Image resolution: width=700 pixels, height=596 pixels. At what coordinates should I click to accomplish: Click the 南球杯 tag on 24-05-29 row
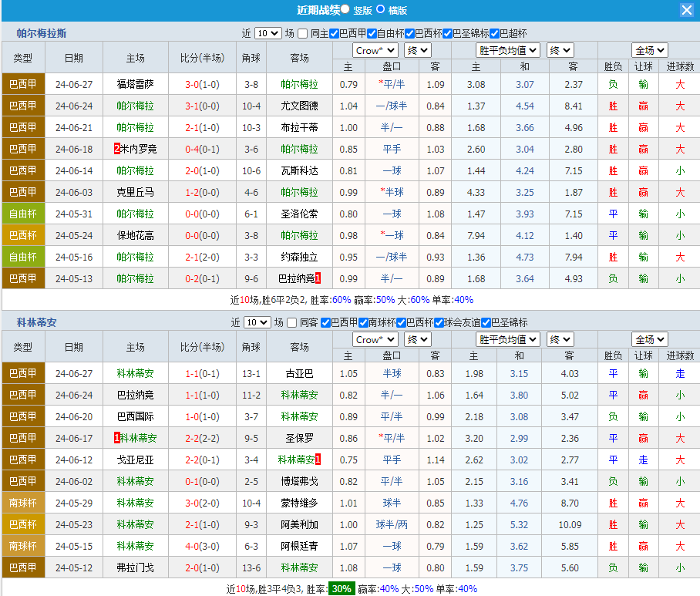click(x=23, y=503)
